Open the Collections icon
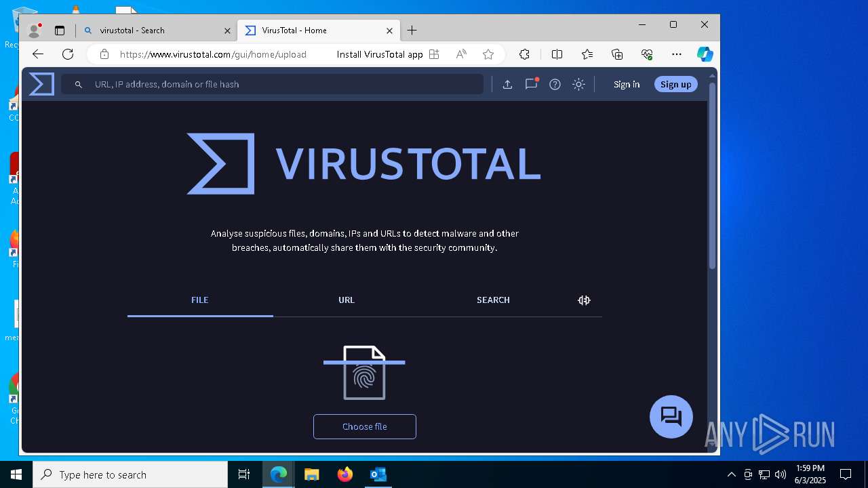Screen dimensions: 868x488 (x=617, y=54)
